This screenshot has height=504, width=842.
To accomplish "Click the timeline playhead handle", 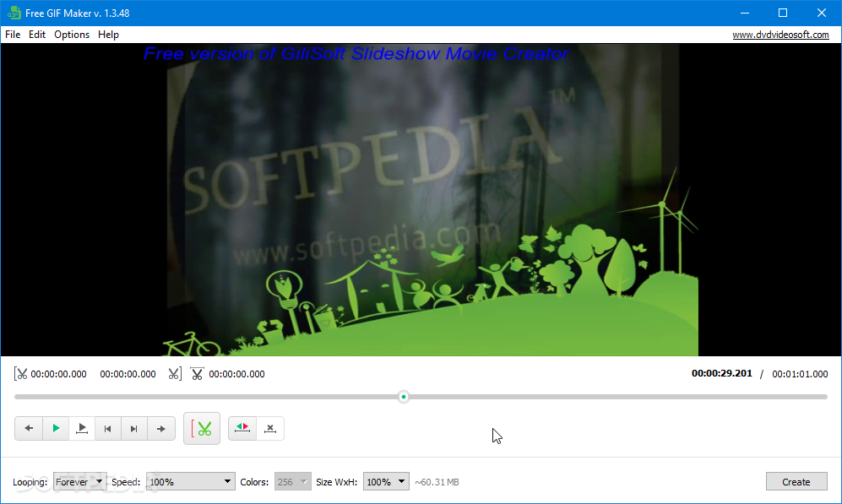I will coord(404,397).
